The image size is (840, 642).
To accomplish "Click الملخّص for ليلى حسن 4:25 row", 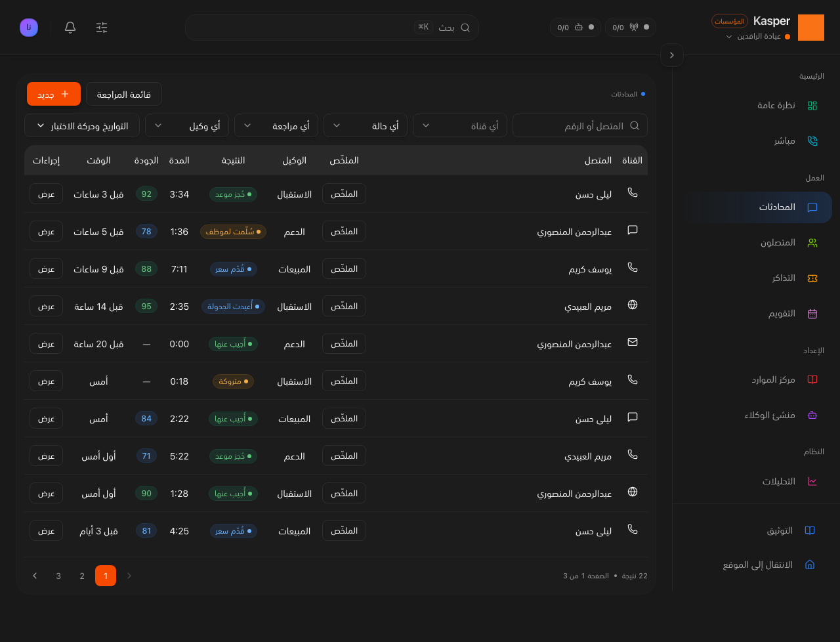I will tap(344, 530).
